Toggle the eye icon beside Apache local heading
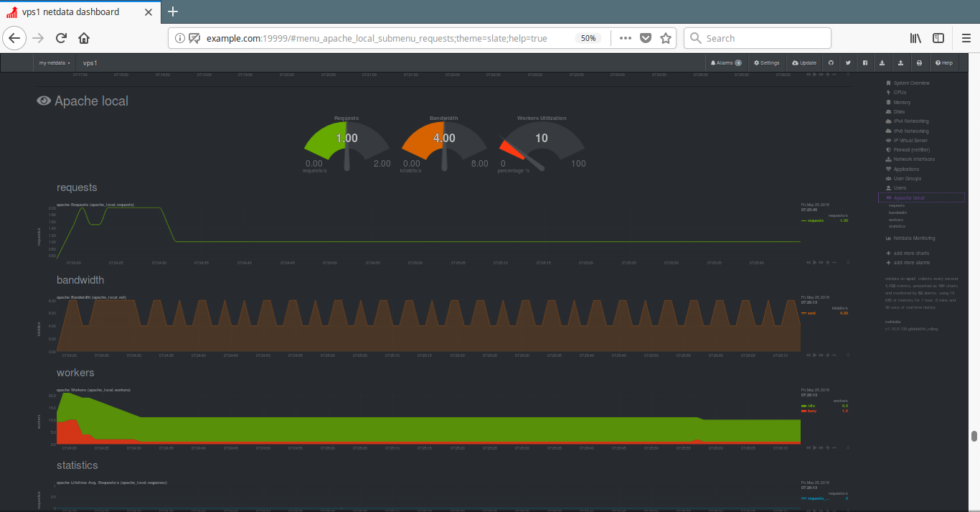This screenshot has height=512, width=980. [44, 101]
